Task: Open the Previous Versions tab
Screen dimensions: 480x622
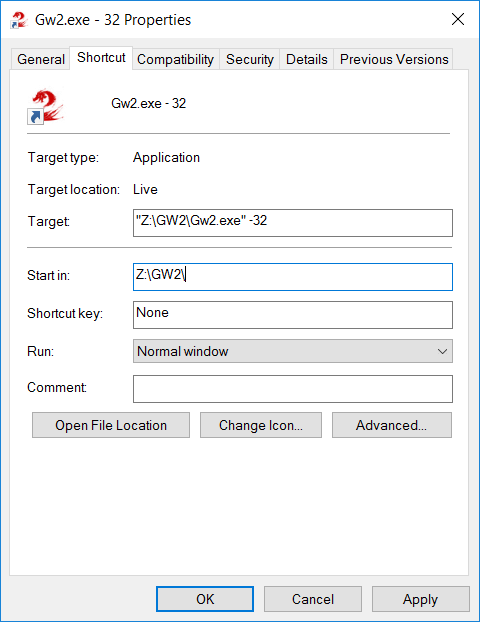Action: [x=394, y=59]
